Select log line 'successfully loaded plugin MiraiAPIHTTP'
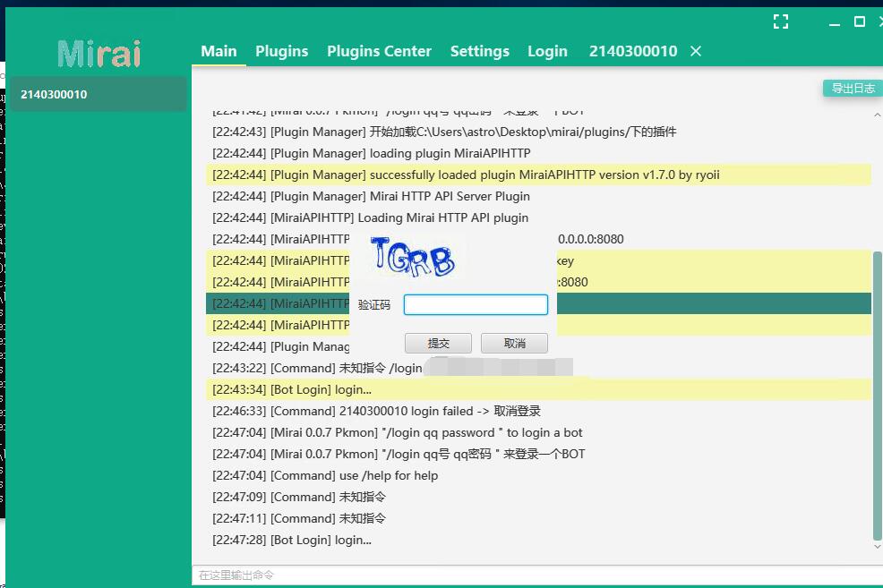 (538, 175)
